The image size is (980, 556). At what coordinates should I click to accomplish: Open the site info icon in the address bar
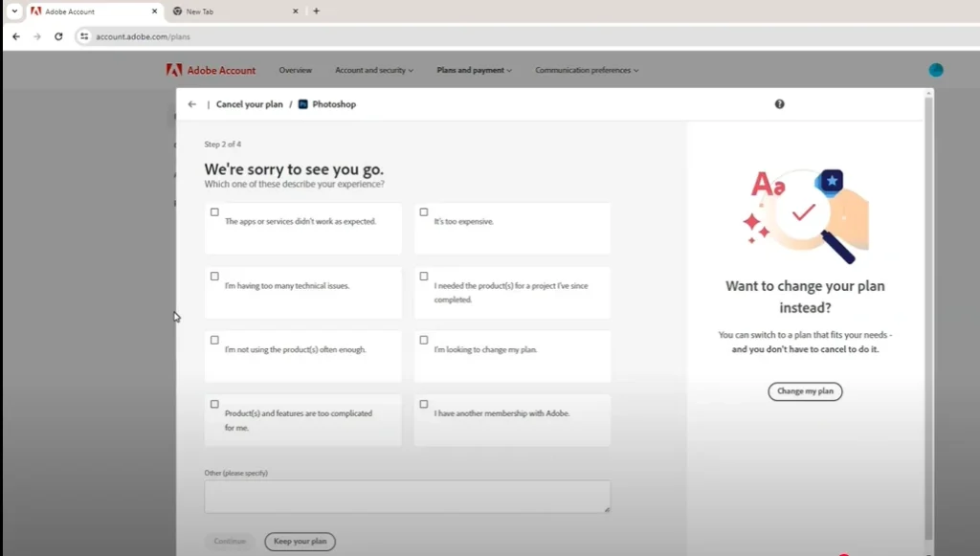(84, 37)
